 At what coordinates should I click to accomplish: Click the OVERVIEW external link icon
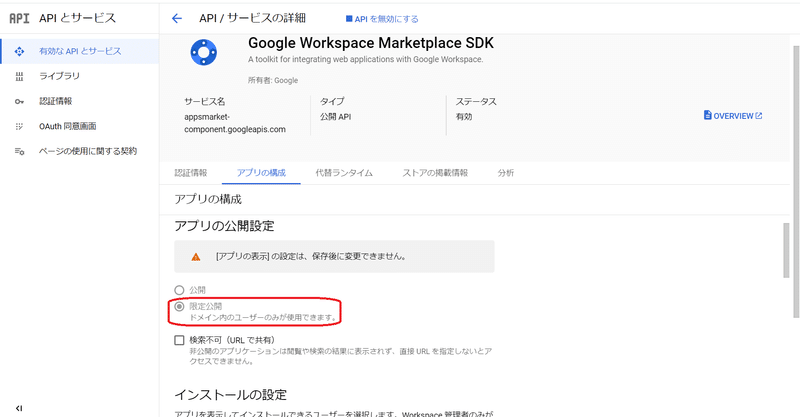[x=759, y=116]
